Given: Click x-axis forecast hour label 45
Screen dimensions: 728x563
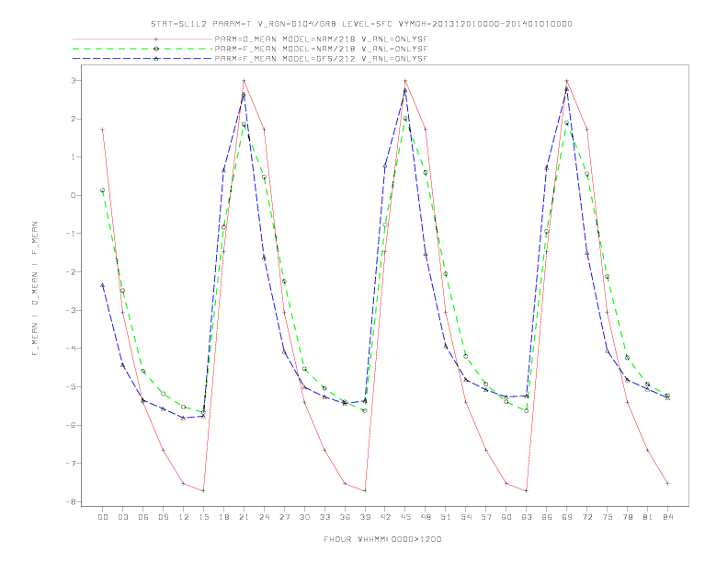Looking at the screenshot, I should (405, 517).
